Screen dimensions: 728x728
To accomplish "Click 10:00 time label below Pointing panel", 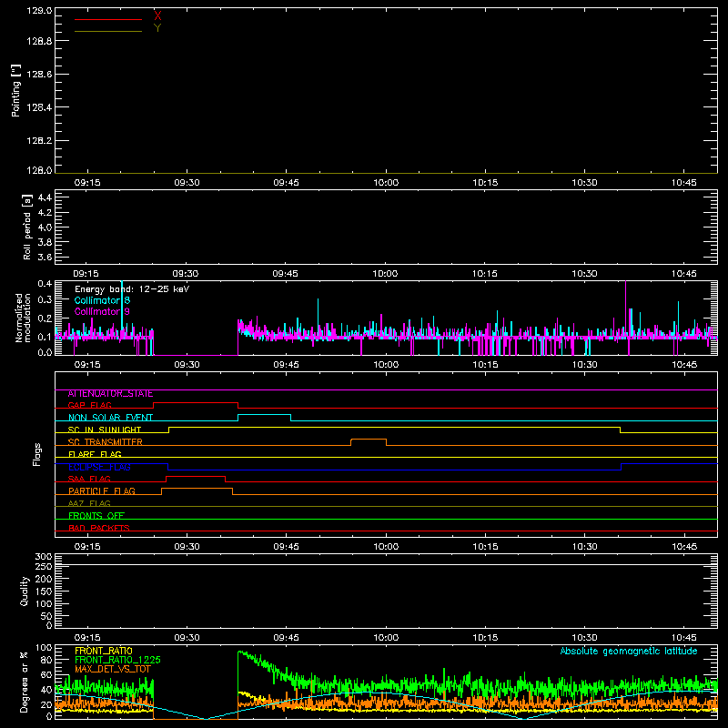I will pos(386,183).
